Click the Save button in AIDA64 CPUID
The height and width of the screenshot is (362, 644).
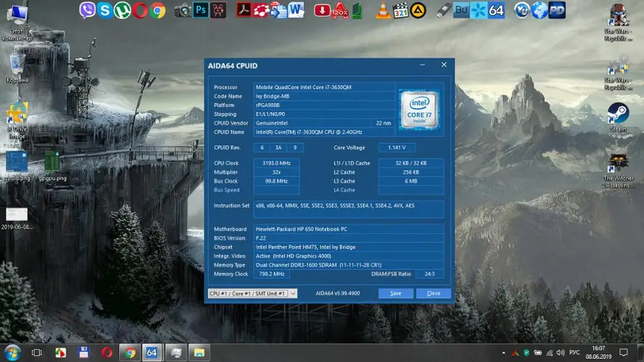[x=395, y=293]
